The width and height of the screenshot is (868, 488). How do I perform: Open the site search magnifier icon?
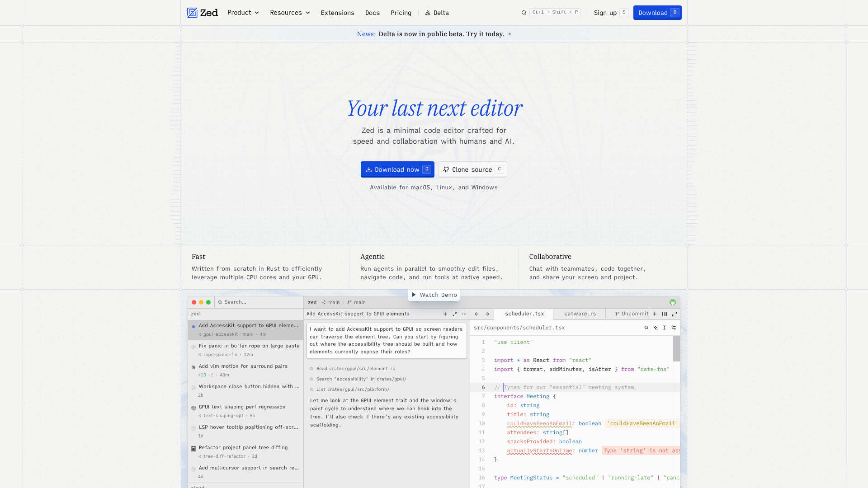[524, 13]
